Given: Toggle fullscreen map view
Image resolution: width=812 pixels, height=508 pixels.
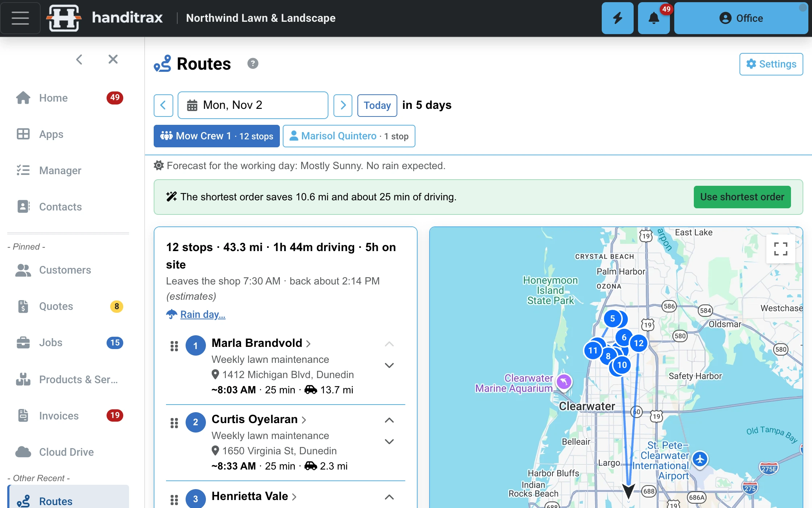Looking at the screenshot, I should 780,249.
